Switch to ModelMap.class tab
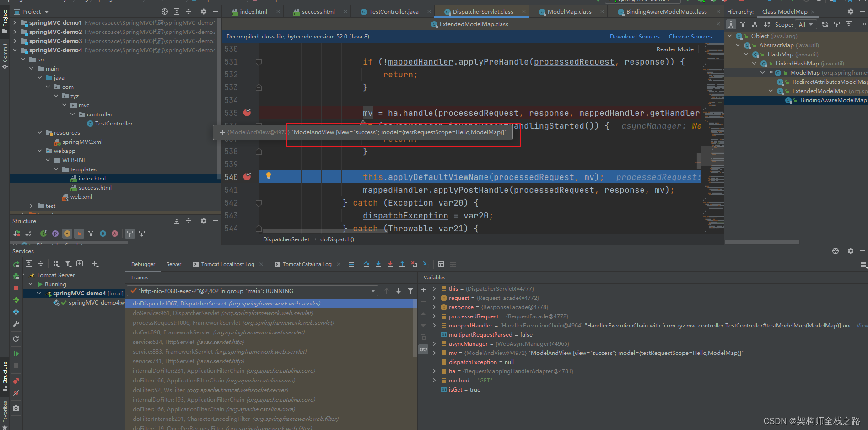Viewport: 868px width, 430px height. point(569,12)
